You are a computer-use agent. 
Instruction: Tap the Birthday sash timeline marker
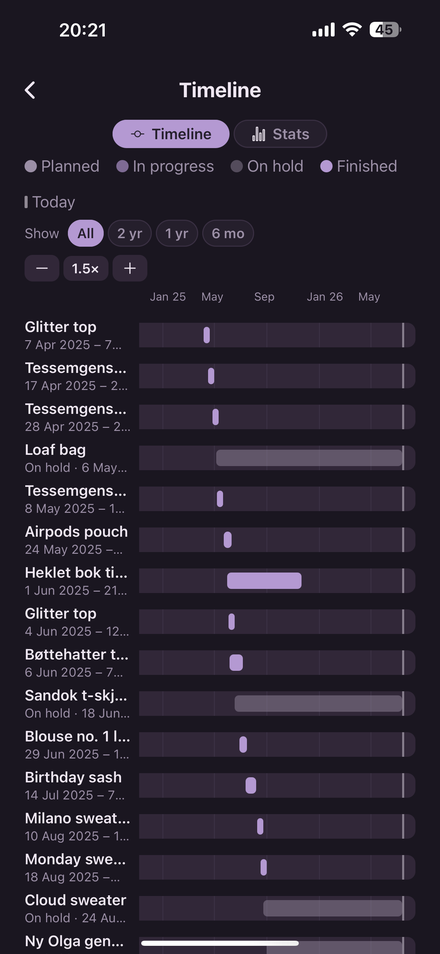251,785
